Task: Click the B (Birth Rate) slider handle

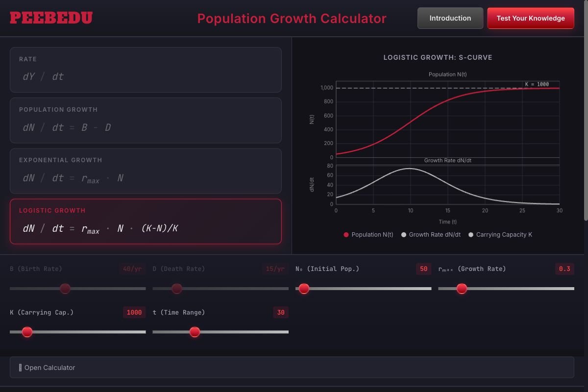Action: (65, 289)
